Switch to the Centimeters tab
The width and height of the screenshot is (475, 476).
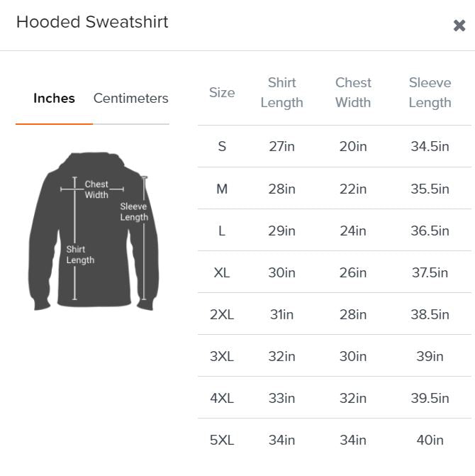click(x=131, y=99)
